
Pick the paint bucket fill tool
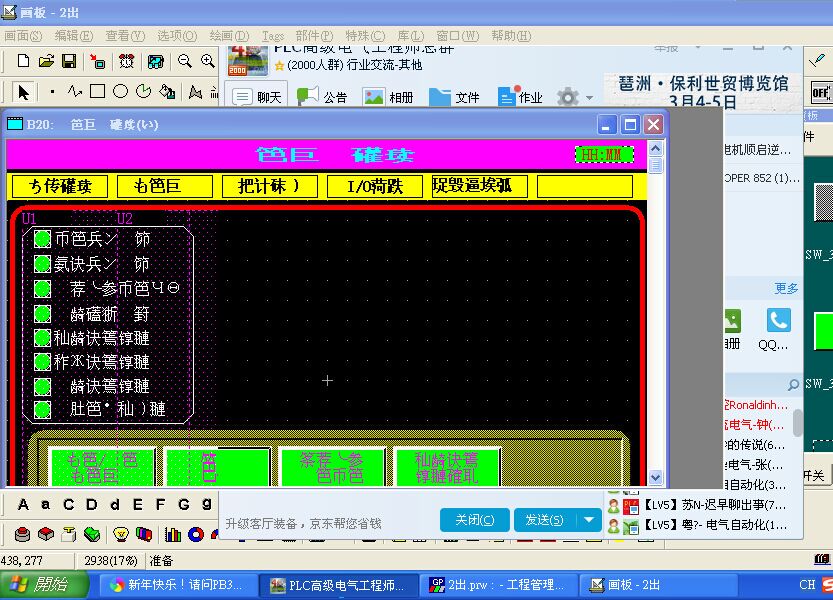[168, 92]
